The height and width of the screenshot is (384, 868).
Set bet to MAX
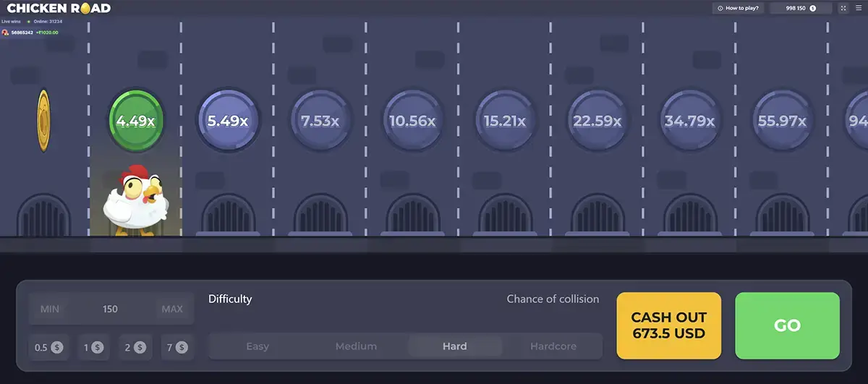pos(172,309)
